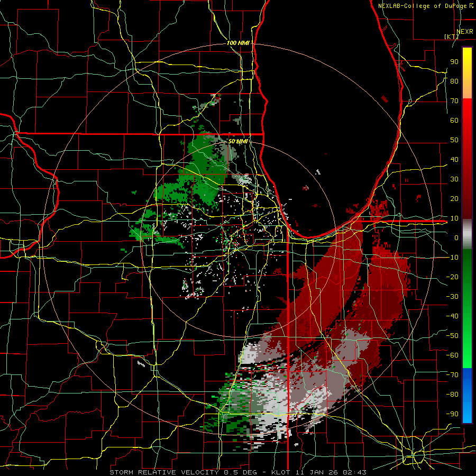Click the -60 value on the velocity scale

pos(452,355)
